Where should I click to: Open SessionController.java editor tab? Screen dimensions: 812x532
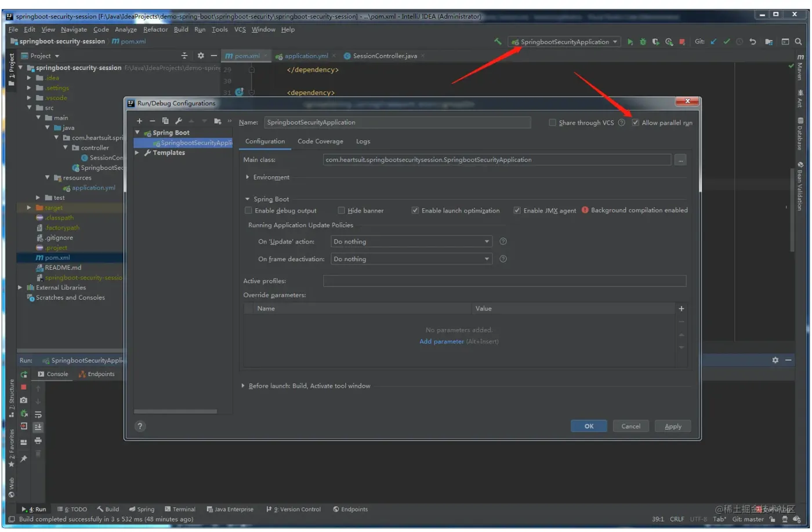385,56
